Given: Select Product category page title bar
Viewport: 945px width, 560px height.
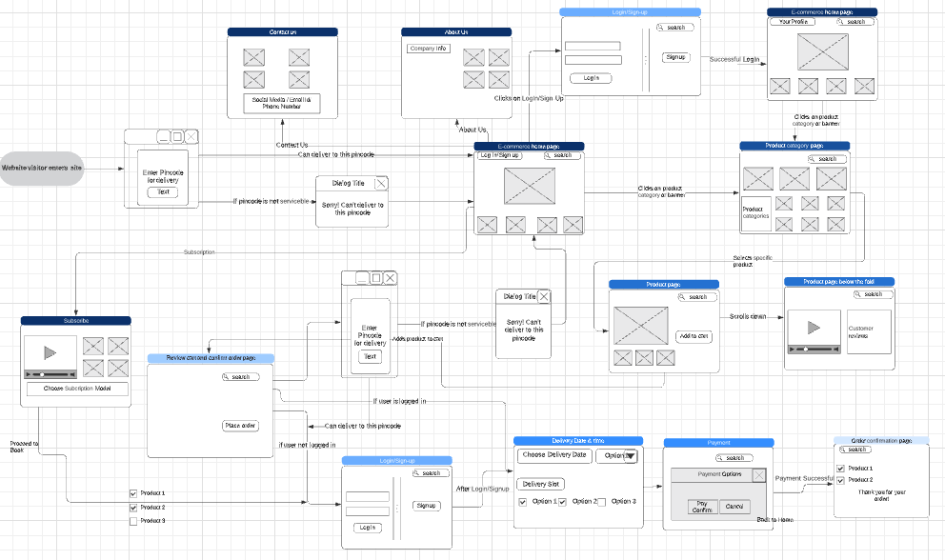Looking at the screenshot, I should point(794,146).
